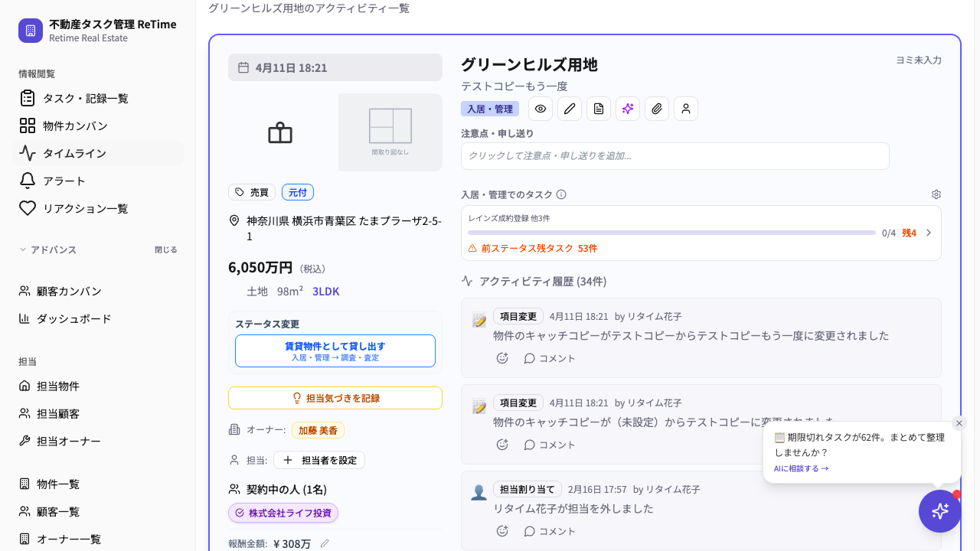This screenshot has height=551, width=980.
Task: Open リアクション一覧 in the sidebar
Action: [x=98, y=208]
